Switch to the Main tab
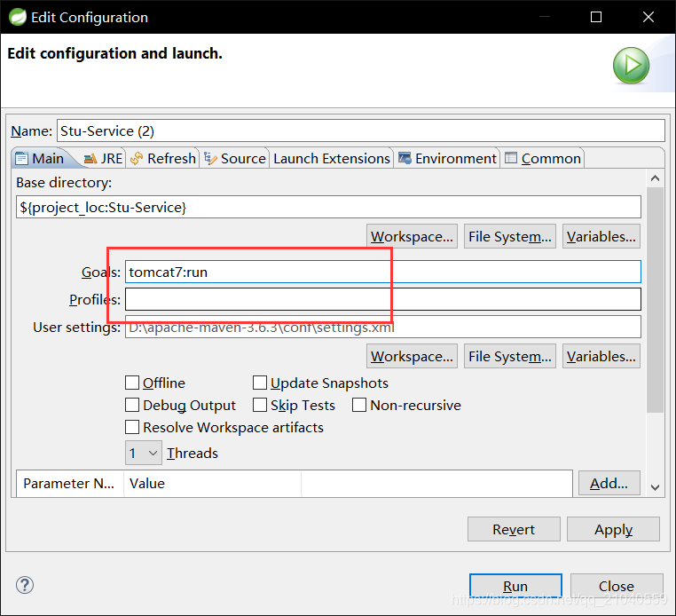Viewport: 676px width, 616px height. click(x=40, y=158)
